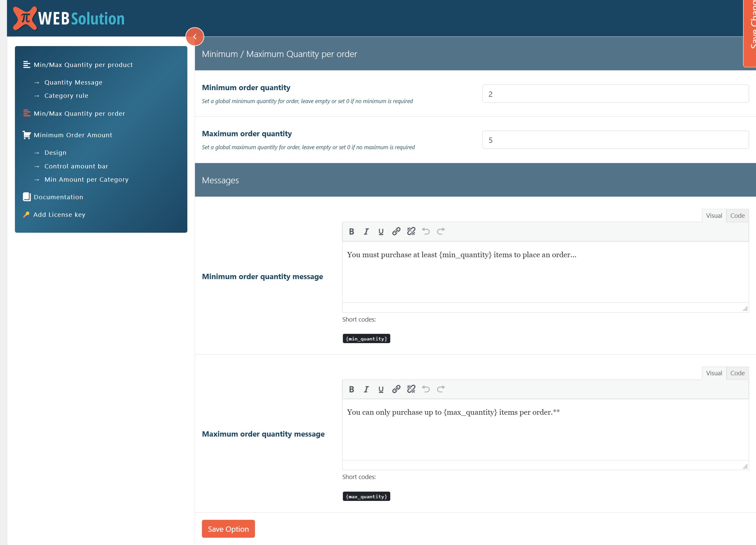The height and width of the screenshot is (545, 756).
Task: Click the {min_quantity} short code
Action: click(x=366, y=338)
